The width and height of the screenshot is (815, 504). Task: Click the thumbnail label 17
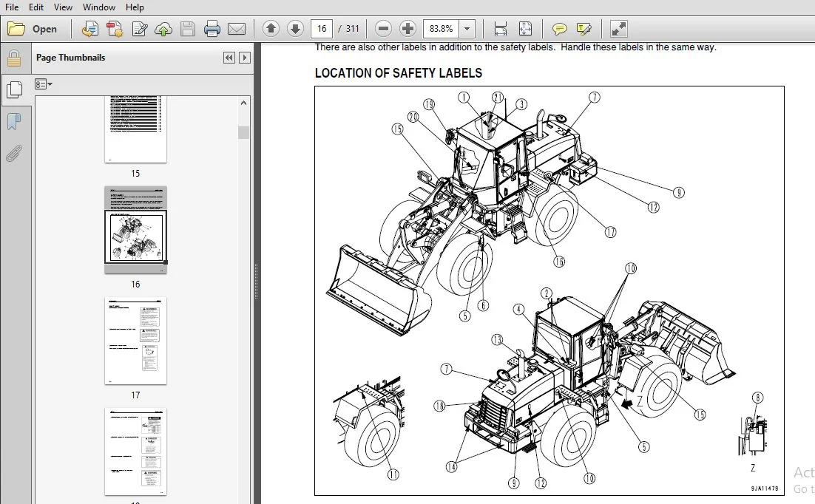point(135,395)
